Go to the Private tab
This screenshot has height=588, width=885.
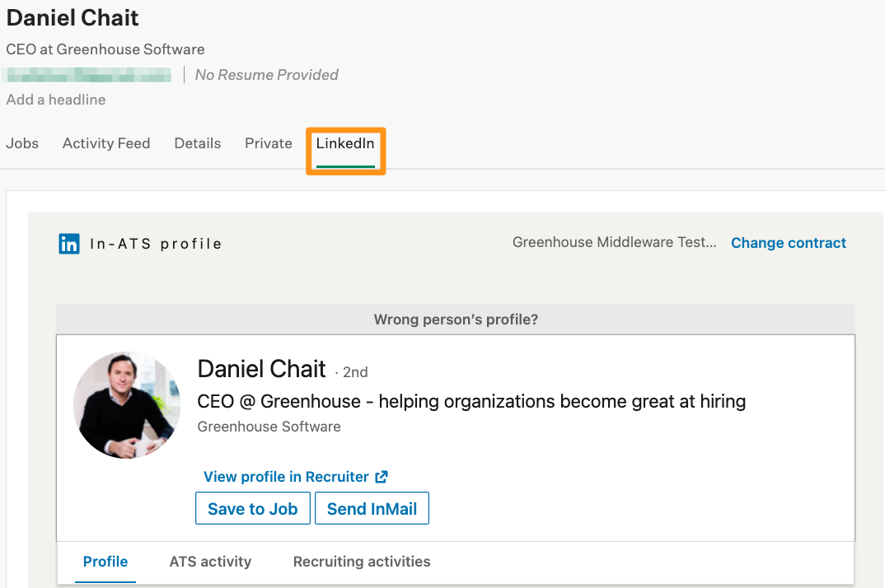[269, 143]
